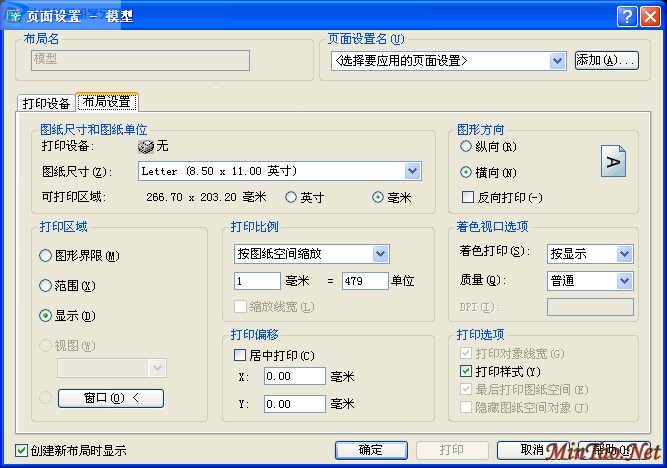Select the 纵向 portrait radio button
The width and height of the screenshot is (667, 468).
(466, 146)
